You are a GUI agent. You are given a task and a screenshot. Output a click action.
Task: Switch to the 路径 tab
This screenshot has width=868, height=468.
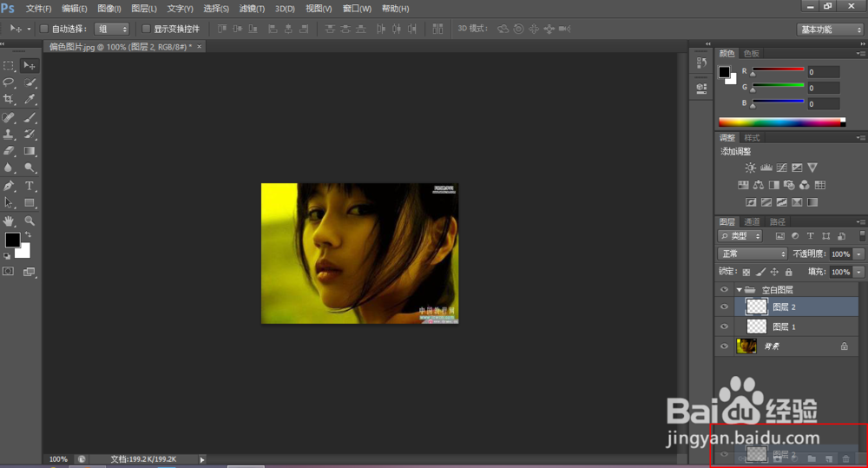click(777, 221)
